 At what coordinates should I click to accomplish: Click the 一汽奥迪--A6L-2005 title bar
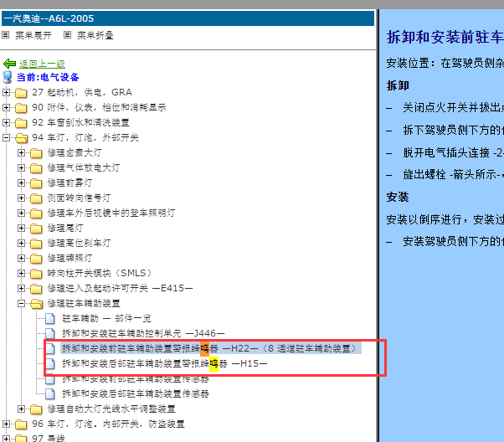coord(188,18)
